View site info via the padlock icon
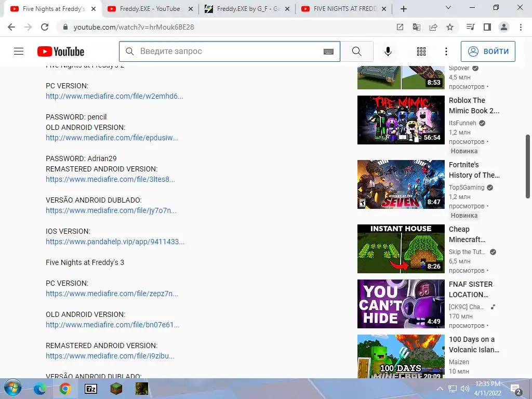 click(65, 27)
